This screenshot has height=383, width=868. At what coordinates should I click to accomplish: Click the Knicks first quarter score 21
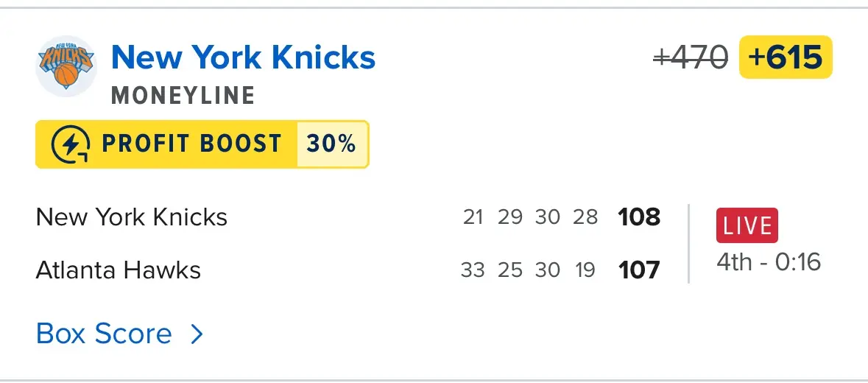click(473, 218)
